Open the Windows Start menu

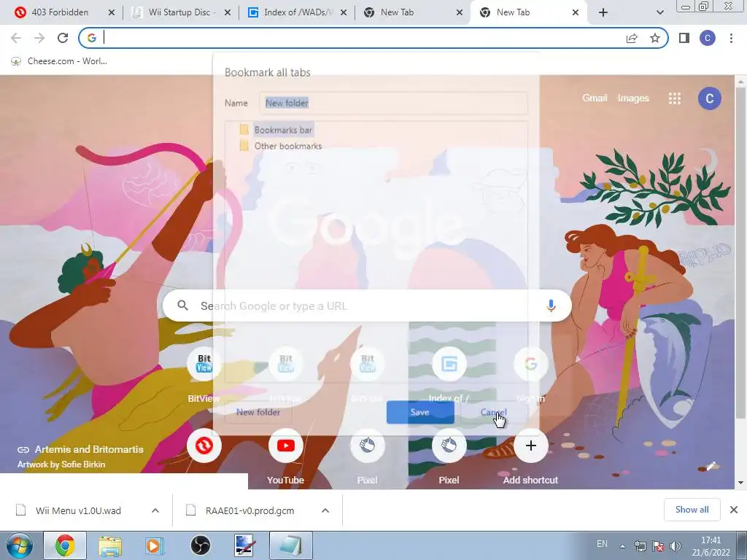coord(18,545)
